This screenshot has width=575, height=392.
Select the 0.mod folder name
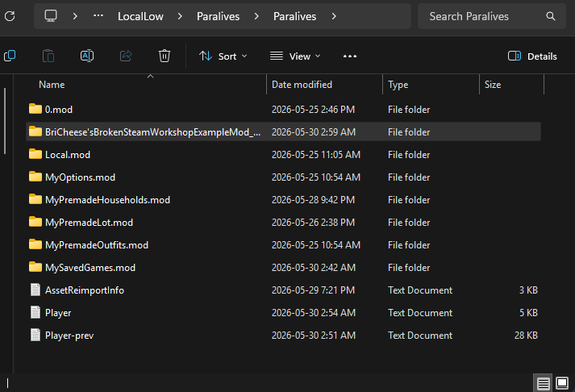click(x=59, y=110)
